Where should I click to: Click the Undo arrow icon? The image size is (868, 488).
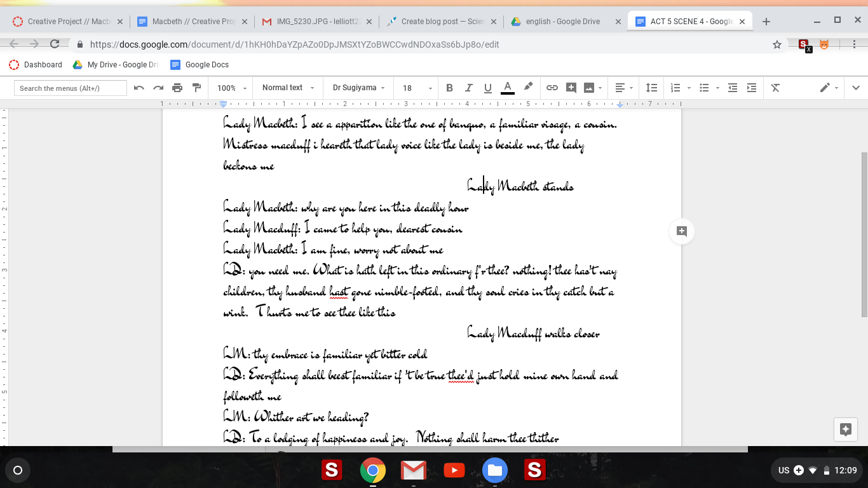[x=139, y=88]
